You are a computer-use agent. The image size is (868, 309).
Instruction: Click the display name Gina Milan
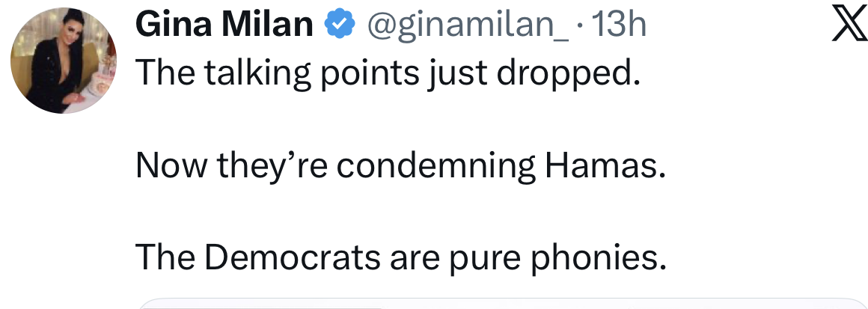point(224,26)
